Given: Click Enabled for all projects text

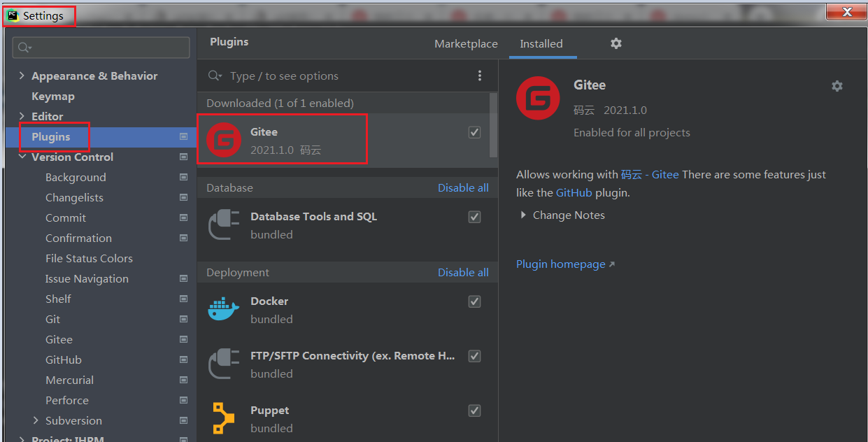Looking at the screenshot, I should pos(632,132).
